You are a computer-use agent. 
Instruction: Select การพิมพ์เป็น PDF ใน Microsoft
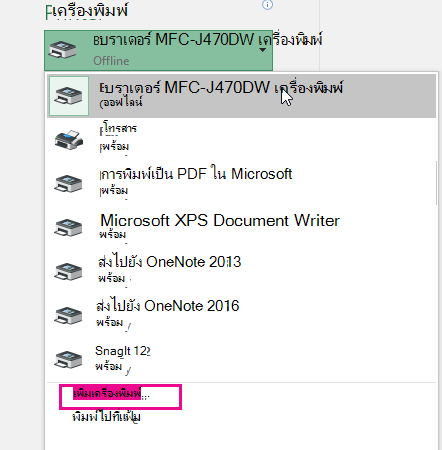(x=241, y=184)
